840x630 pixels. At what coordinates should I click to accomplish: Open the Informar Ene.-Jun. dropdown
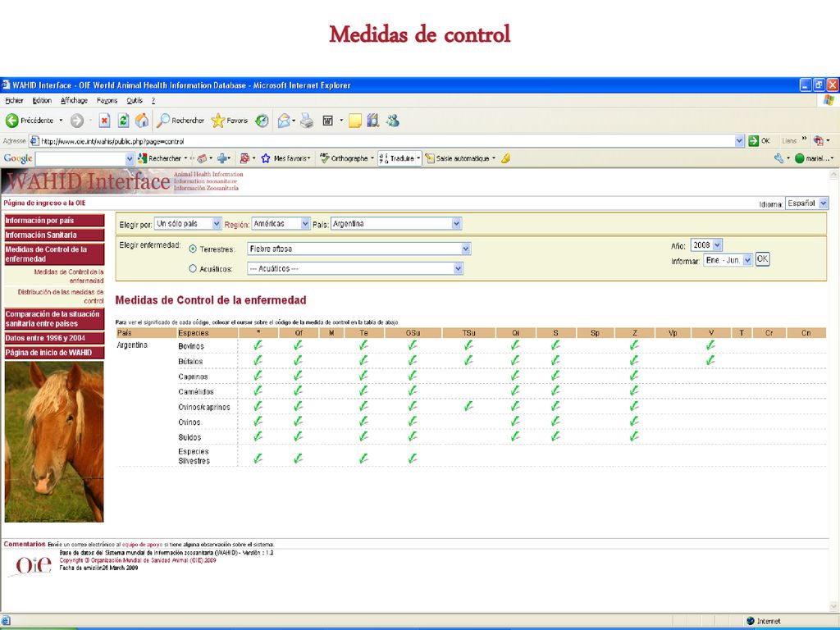[x=728, y=260]
